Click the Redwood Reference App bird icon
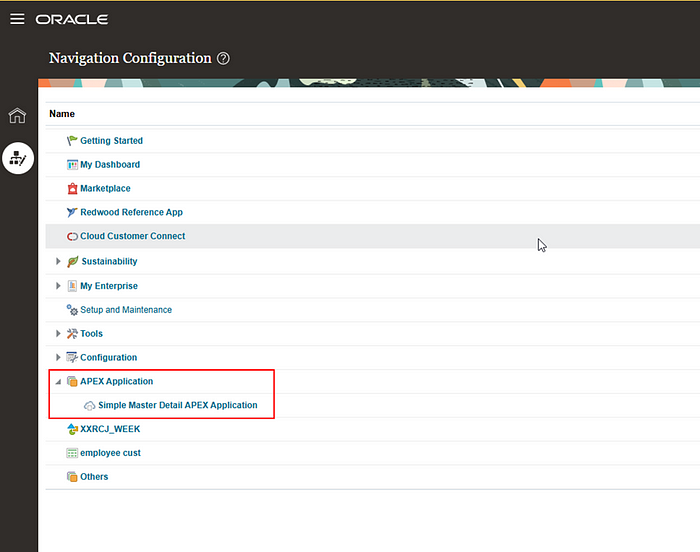 pos(72,212)
